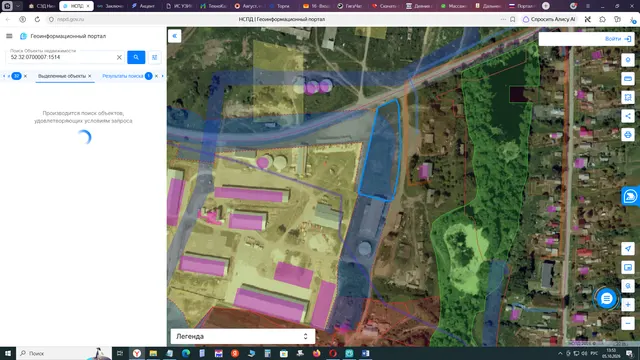
Task: Zoom out the map
Action: pos(628,323)
